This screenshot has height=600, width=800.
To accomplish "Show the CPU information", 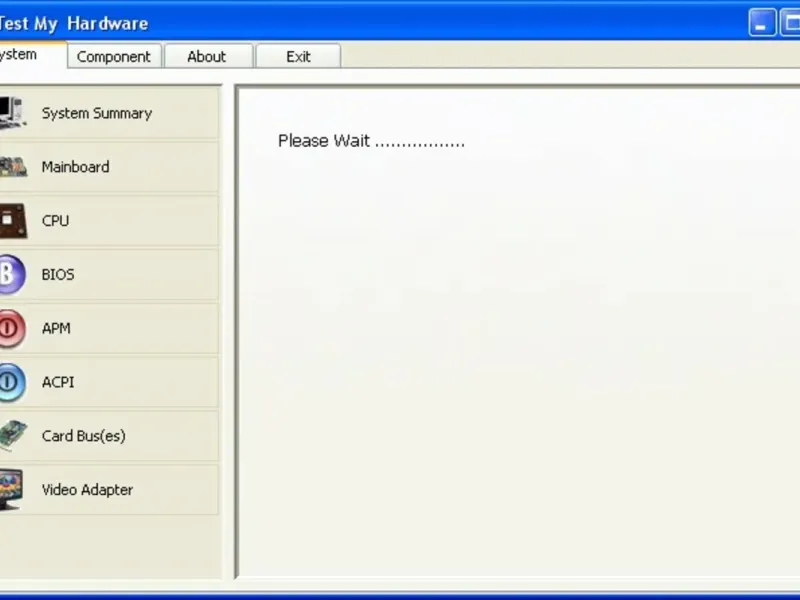I will click(109, 221).
